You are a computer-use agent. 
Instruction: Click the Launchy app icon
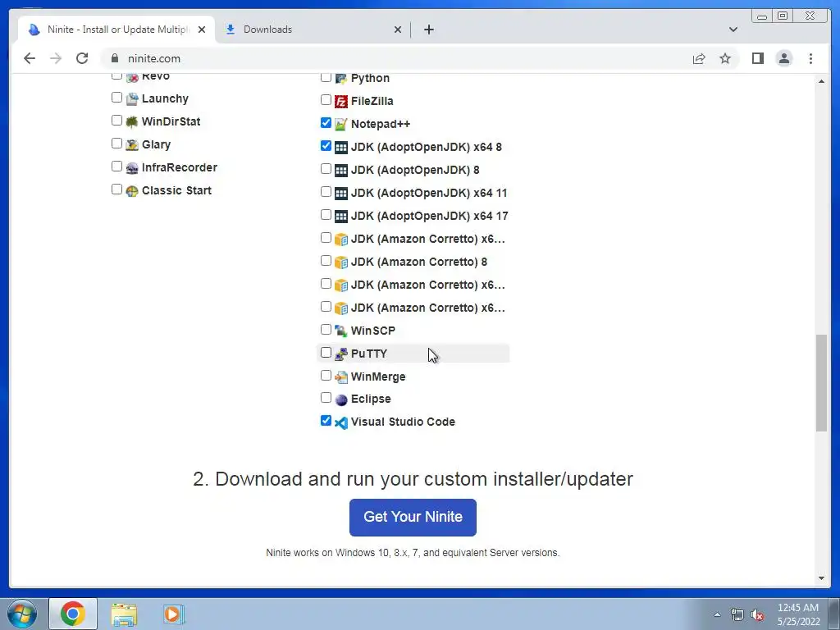tap(132, 99)
